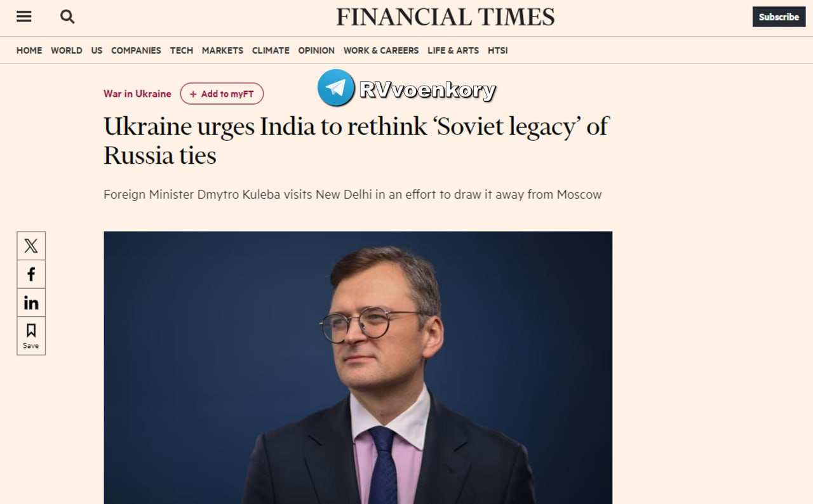Screen dimensions: 813x504
Task: Select the Companies menu item
Action: pos(136,51)
